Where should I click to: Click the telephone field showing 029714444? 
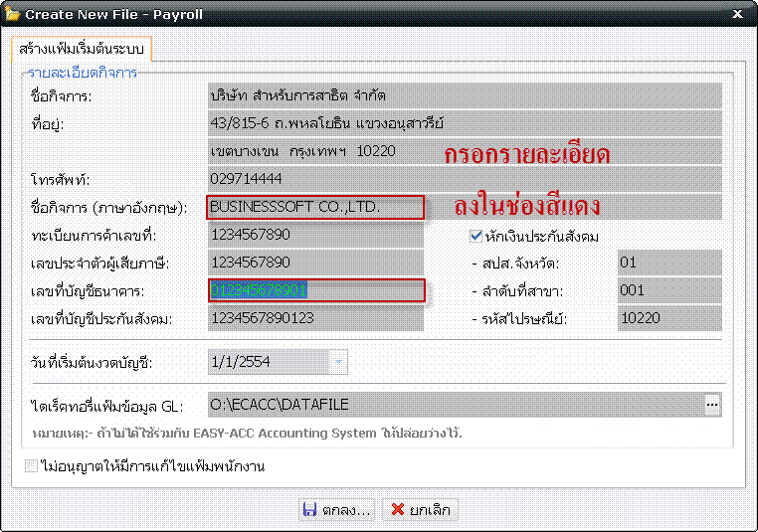(x=464, y=179)
